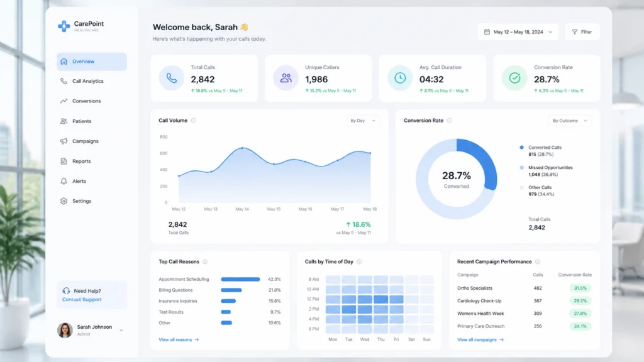Click the Appointment Scheduling progress bar
This screenshot has width=644, height=362.
tap(240, 280)
